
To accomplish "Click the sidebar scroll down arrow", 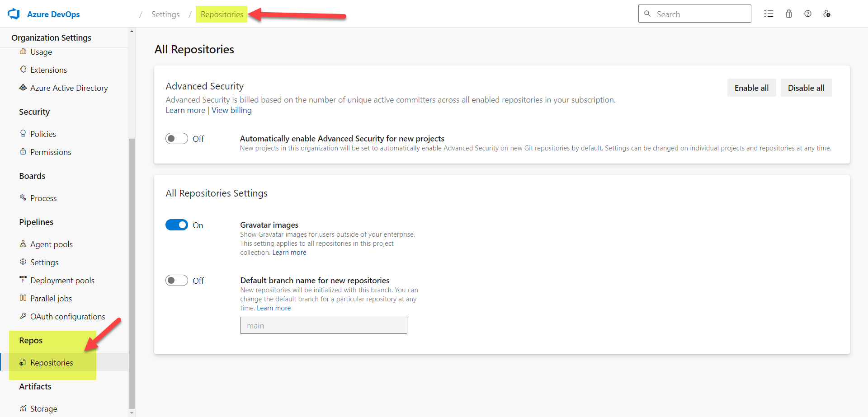I will (132, 413).
